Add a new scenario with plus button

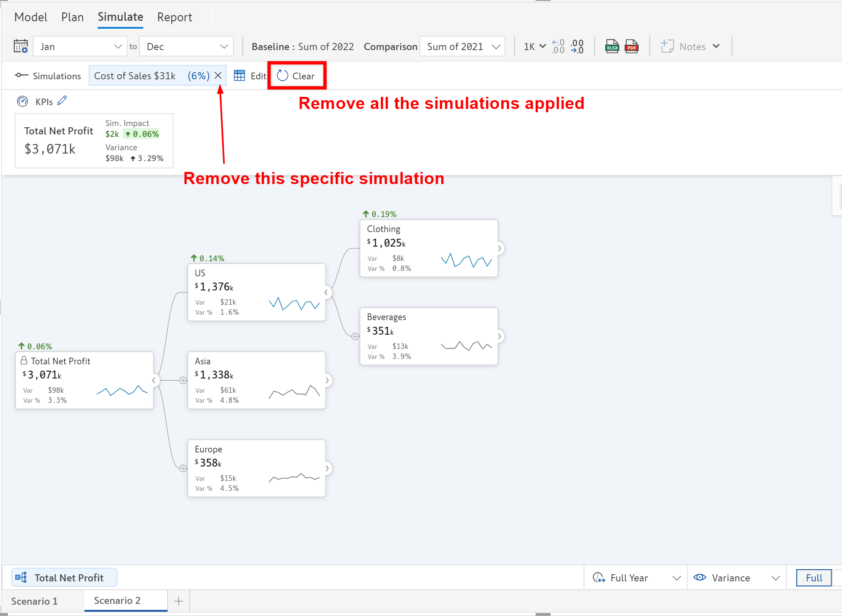(179, 601)
